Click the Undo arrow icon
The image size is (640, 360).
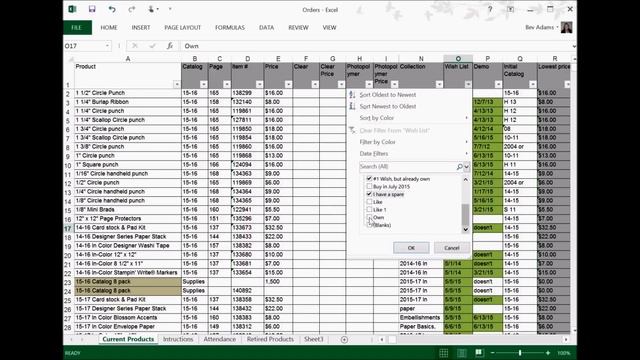click(x=111, y=9)
